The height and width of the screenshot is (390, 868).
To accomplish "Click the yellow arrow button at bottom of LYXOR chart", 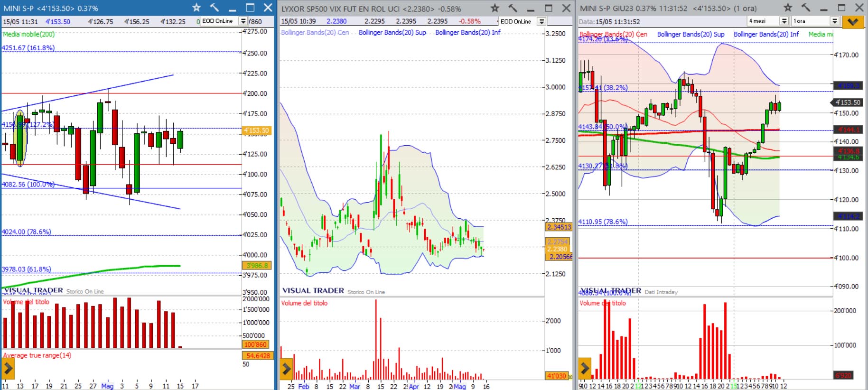I will (286, 369).
